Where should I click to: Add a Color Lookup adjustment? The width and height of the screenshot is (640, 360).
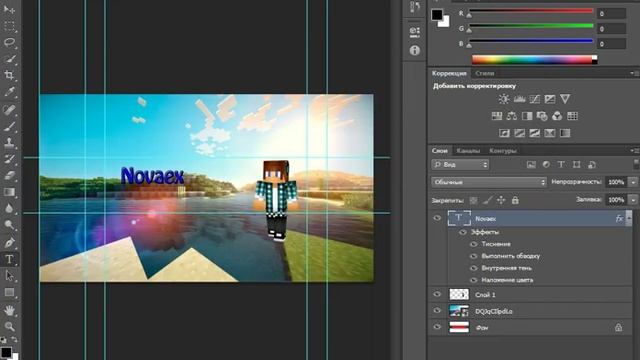click(573, 116)
